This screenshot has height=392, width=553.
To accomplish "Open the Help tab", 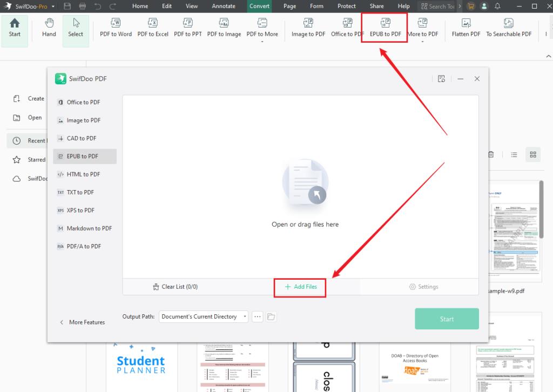I will click(x=403, y=6).
